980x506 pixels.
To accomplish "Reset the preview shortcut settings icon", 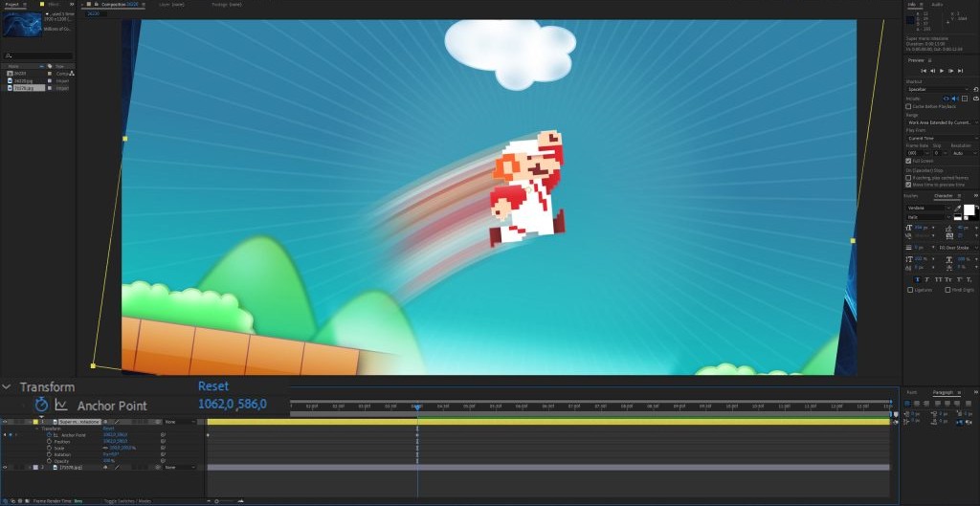I will click(975, 89).
